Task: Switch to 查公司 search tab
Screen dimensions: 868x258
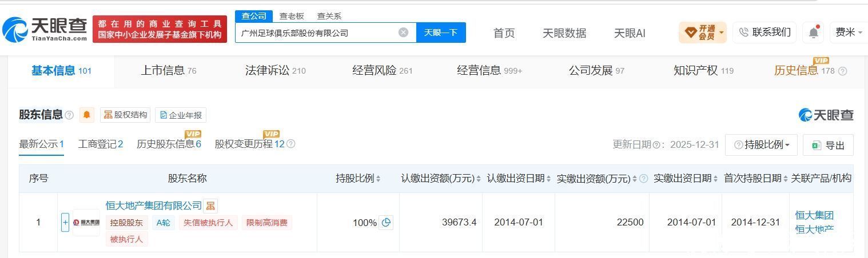Action: [254, 16]
